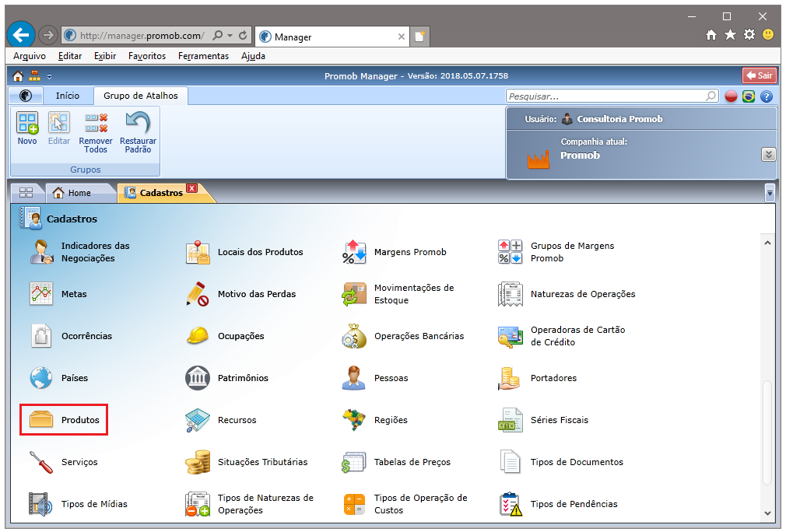This screenshot has width=786, height=532.
Task: Close the Cadastros tab
Action: point(191,188)
